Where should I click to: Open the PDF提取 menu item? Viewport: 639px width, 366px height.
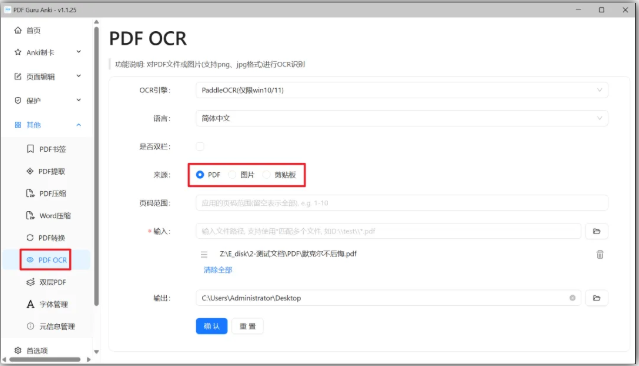52,172
